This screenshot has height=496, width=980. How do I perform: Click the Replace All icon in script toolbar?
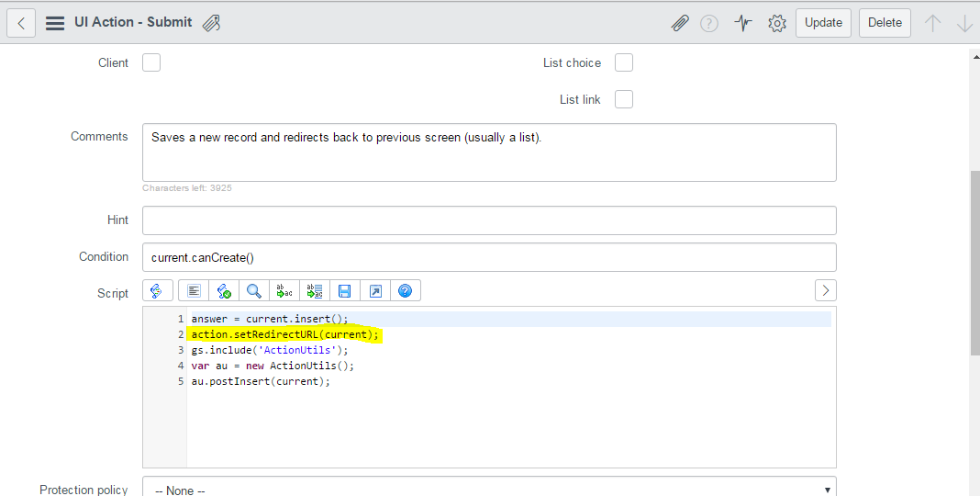pyautogui.click(x=315, y=290)
